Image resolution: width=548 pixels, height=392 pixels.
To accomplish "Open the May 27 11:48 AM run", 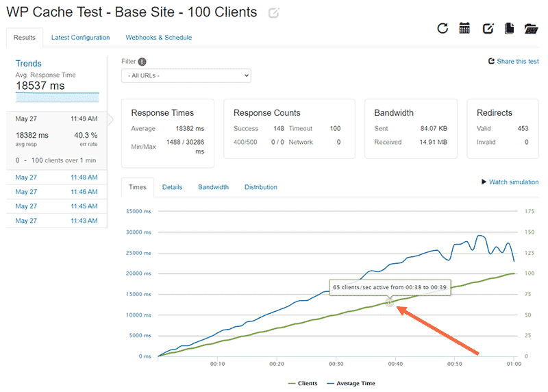I will point(56,177).
